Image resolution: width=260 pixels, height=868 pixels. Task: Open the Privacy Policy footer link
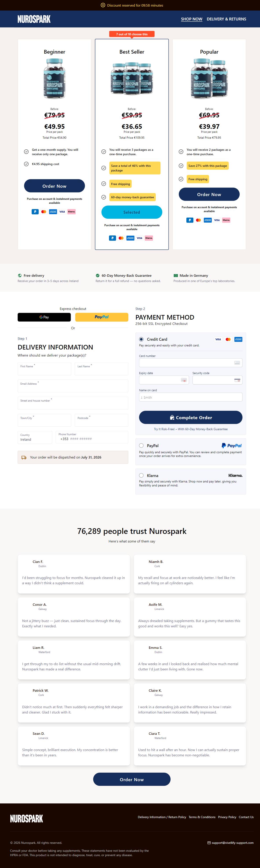(227, 817)
